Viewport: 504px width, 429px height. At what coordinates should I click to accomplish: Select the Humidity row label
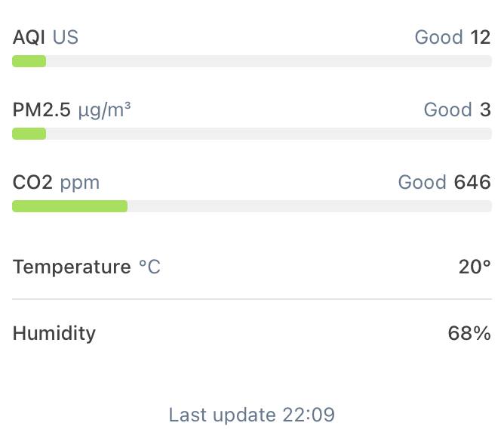point(54,333)
